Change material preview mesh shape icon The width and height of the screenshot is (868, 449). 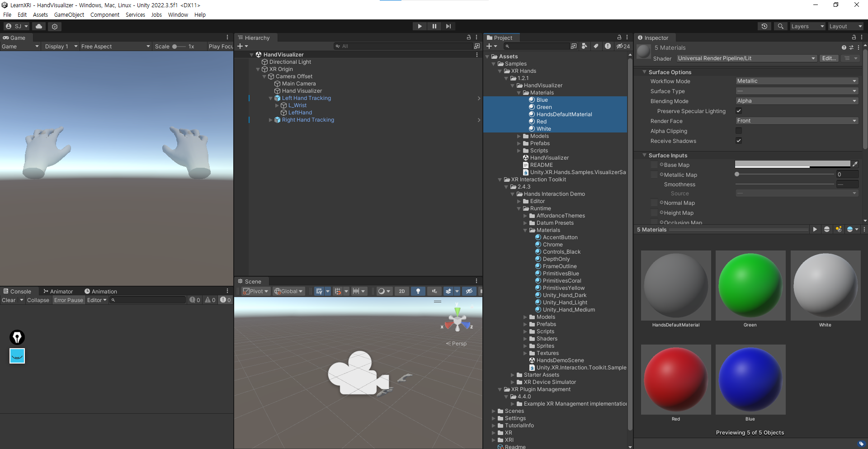tap(827, 229)
